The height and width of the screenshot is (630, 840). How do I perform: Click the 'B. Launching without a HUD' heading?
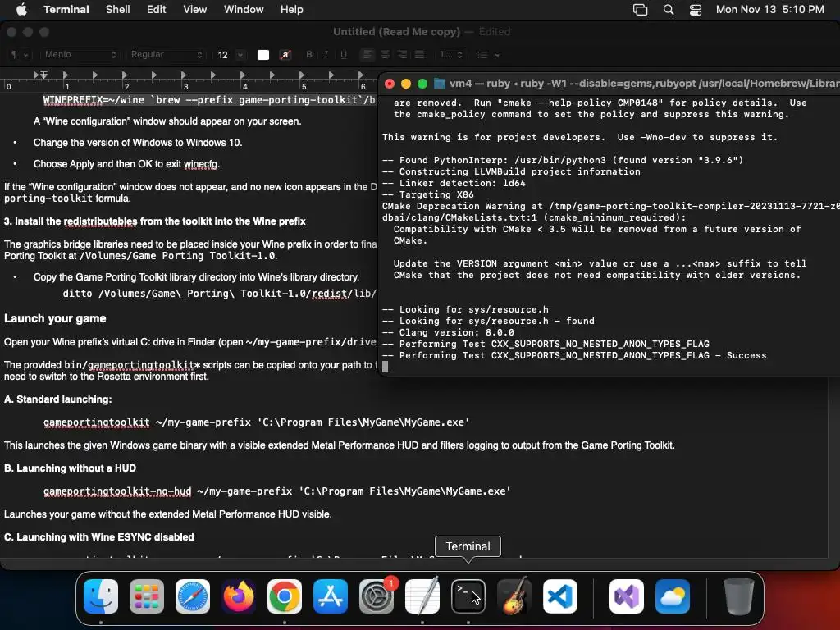pos(71,468)
